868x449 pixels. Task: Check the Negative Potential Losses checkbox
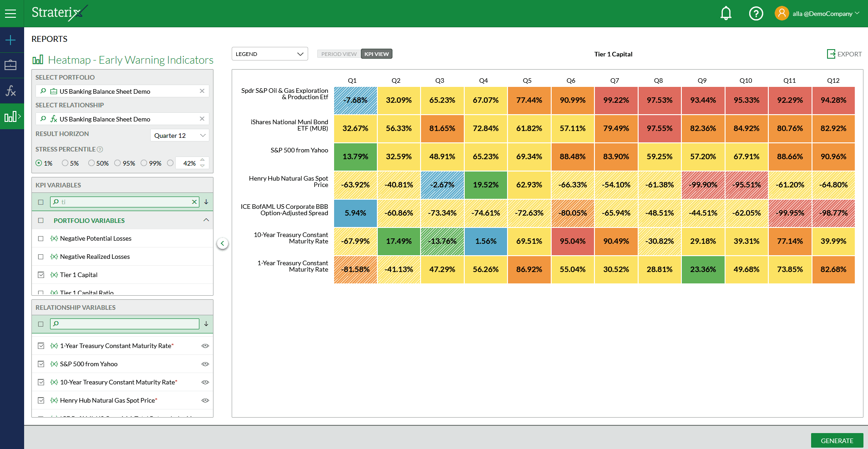click(x=41, y=238)
